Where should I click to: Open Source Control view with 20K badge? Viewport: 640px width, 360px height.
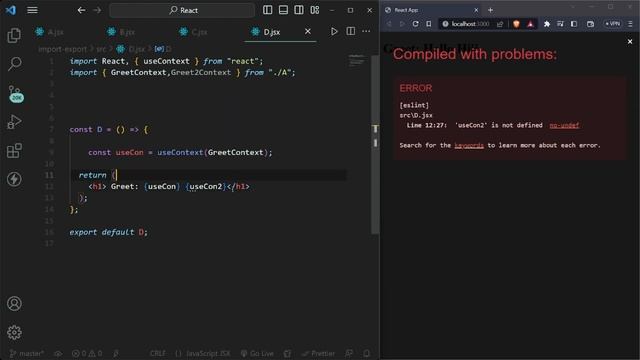click(15, 93)
